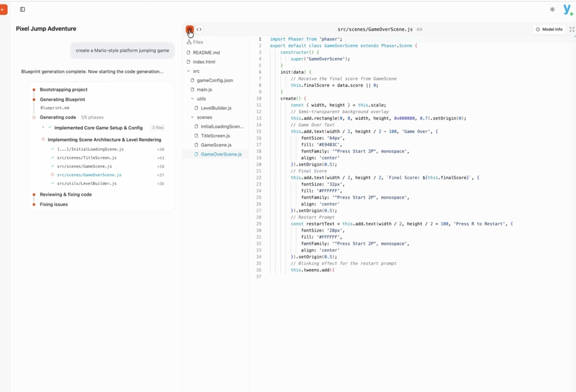
Task: Open Blueprint.md link
Action: coord(55,108)
